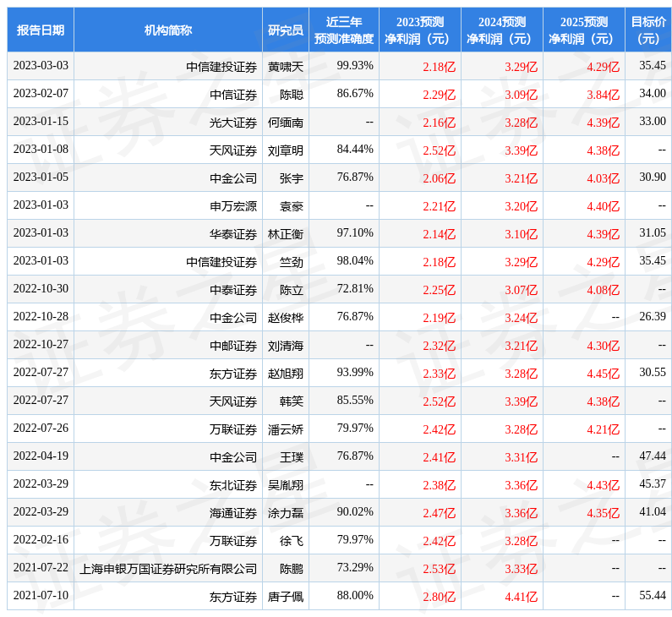
Task: Click target price 55.44
Action: pyautogui.click(x=653, y=595)
